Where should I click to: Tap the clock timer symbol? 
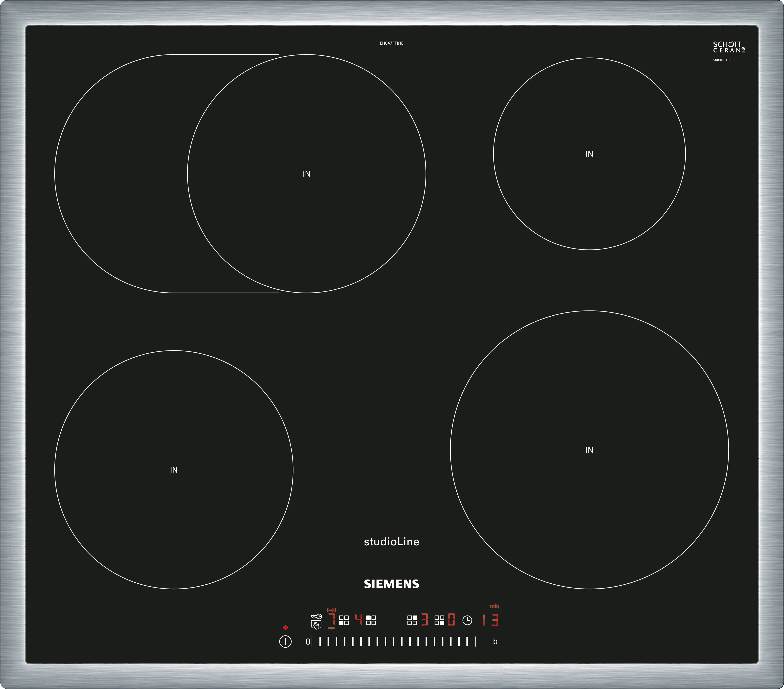tap(467, 620)
